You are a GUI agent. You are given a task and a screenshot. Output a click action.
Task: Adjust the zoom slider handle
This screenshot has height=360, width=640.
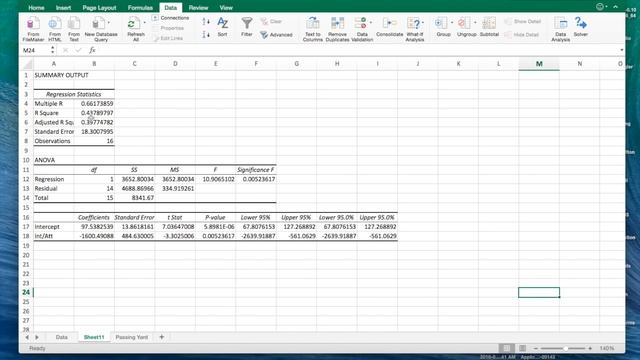tap(565, 349)
